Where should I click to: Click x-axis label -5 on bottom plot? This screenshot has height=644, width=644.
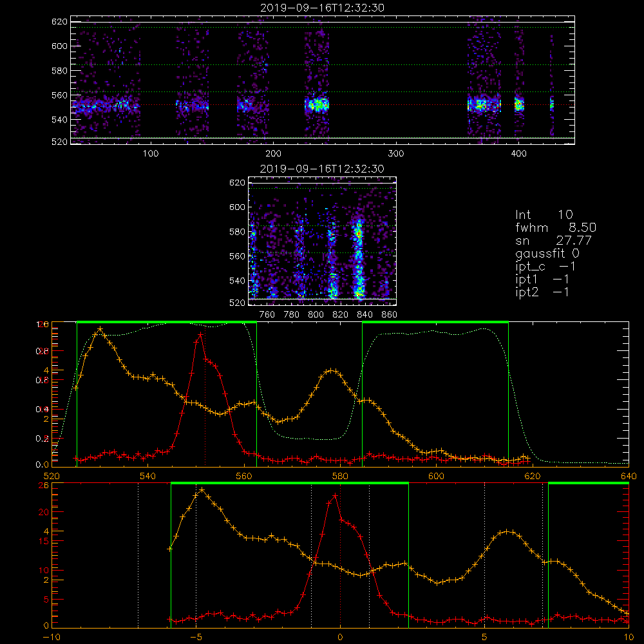[x=196, y=638]
